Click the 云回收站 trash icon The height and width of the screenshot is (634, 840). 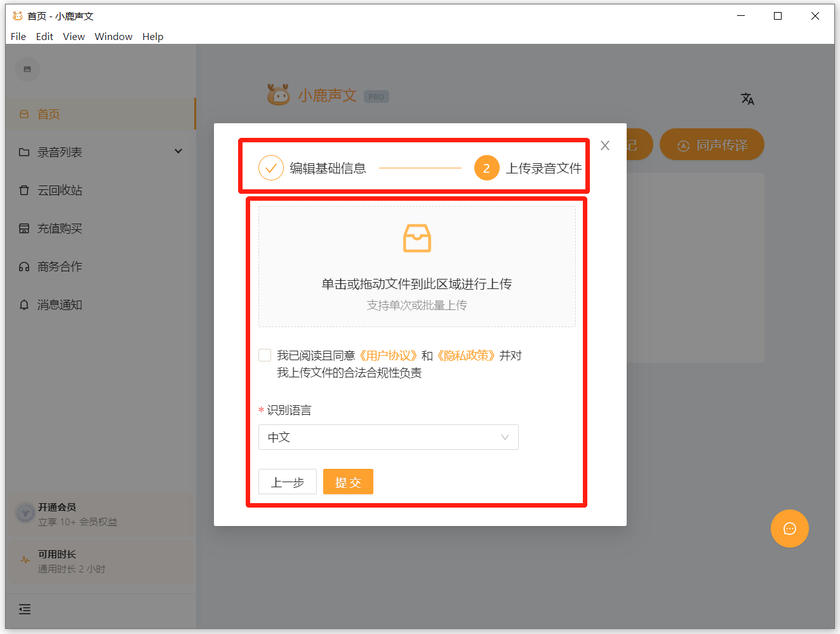coord(24,191)
